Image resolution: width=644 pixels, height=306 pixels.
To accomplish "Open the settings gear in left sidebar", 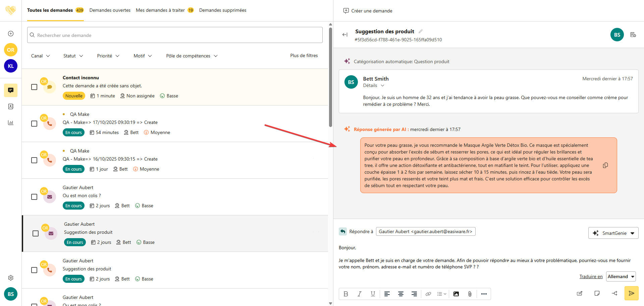I will (11, 278).
